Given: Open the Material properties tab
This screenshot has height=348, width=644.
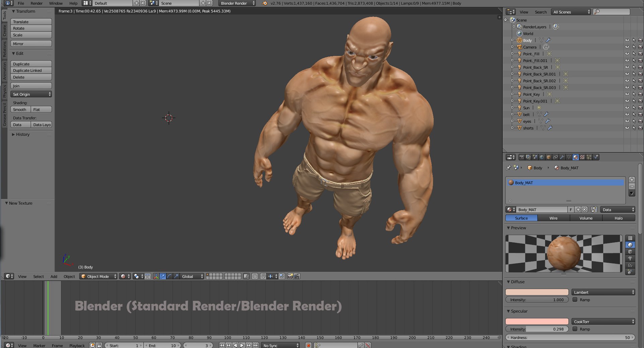Looking at the screenshot, I should [576, 157].
